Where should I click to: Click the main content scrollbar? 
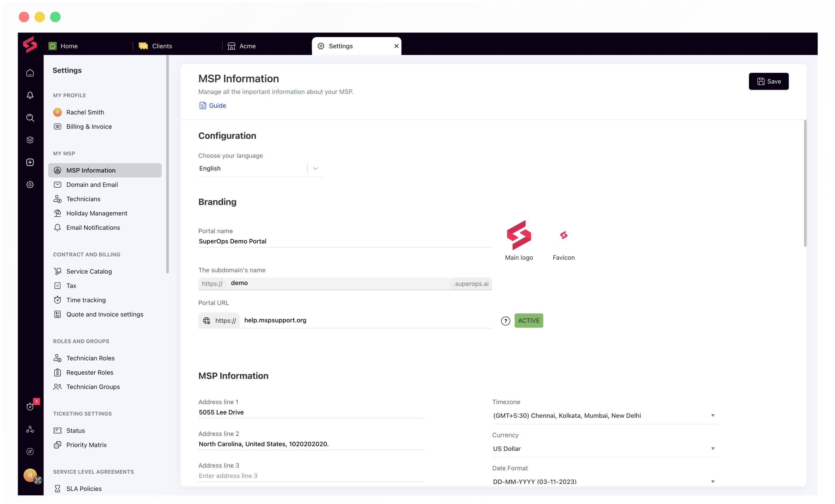point(805,183)
